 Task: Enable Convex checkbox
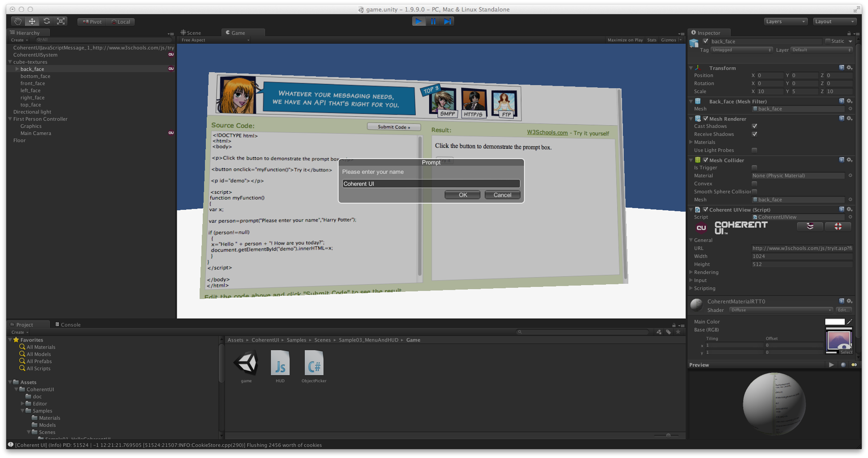(x=754, y=184)
